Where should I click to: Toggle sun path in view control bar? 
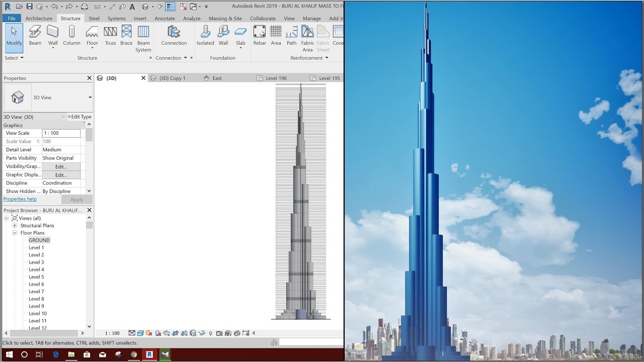pos(149,333)
